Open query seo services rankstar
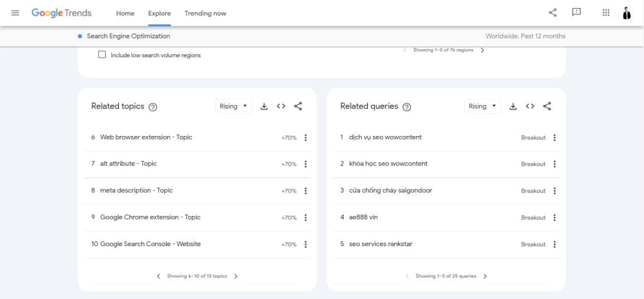644x299 pixels. click(380, 244)
